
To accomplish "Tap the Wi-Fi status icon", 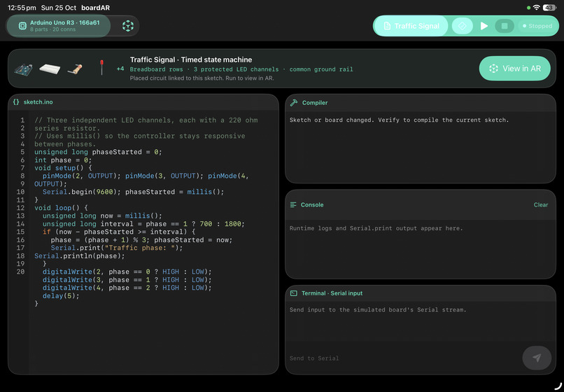I will pyautogui.click(x=536, y=8).
